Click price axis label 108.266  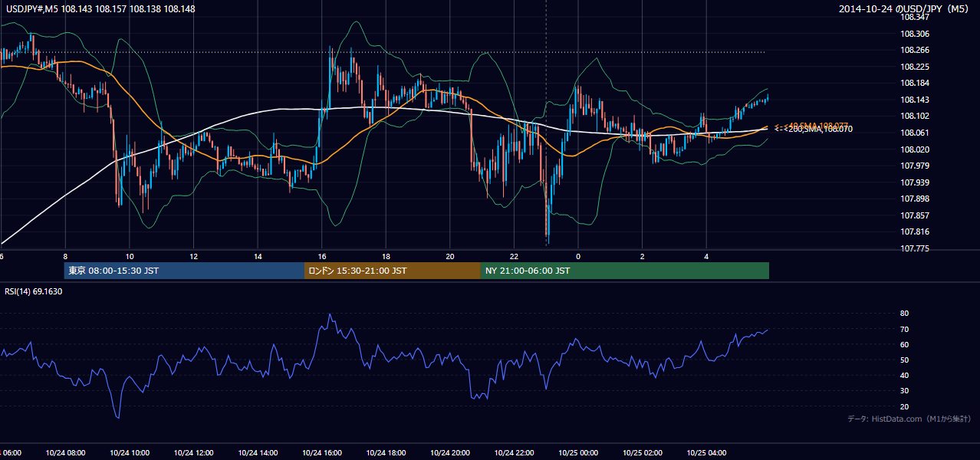click(x=914, y=50)
